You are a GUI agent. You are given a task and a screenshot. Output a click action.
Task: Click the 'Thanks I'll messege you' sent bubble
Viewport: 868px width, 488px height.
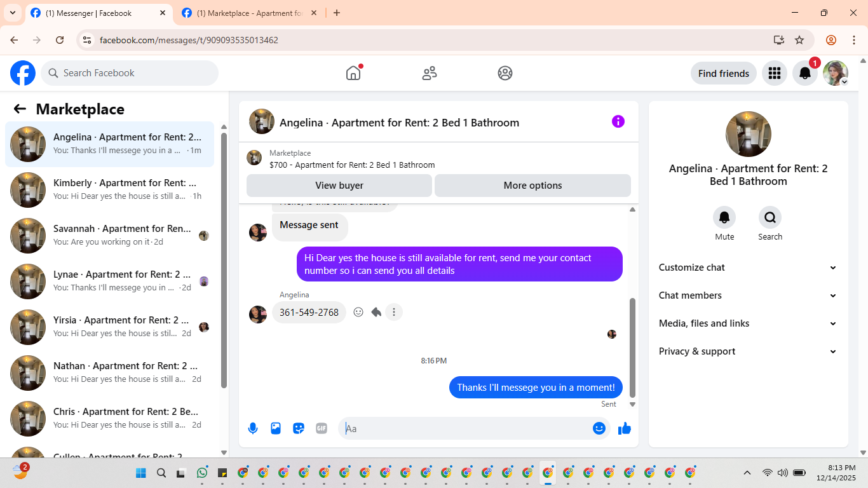536,387
